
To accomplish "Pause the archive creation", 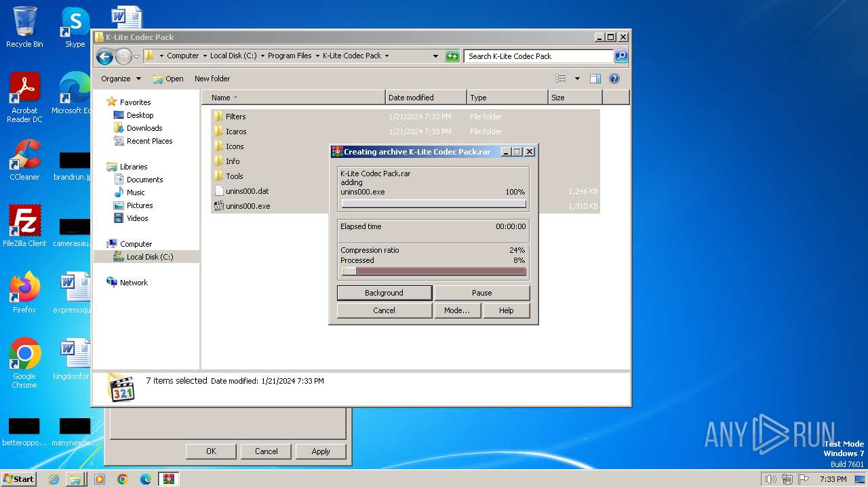I will (481, 293).
